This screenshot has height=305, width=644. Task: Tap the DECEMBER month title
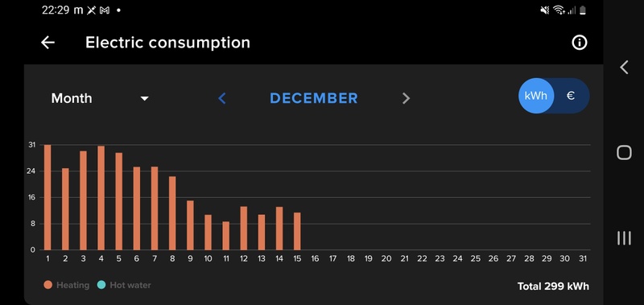[314, 98]
